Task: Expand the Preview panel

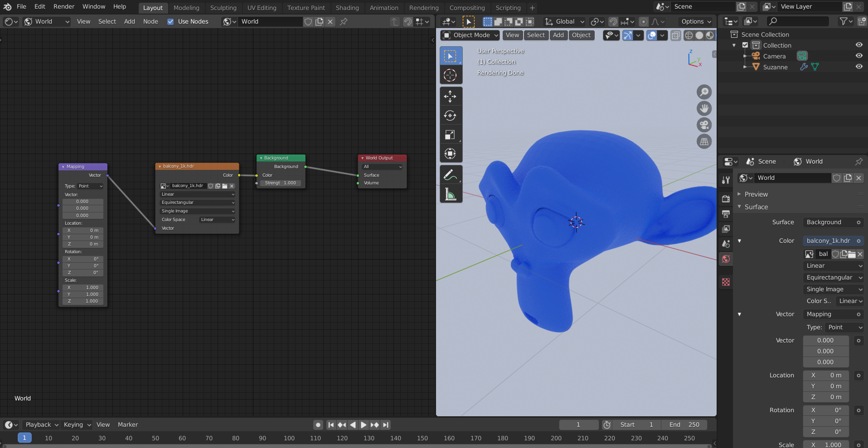Action: pos(756,194)
